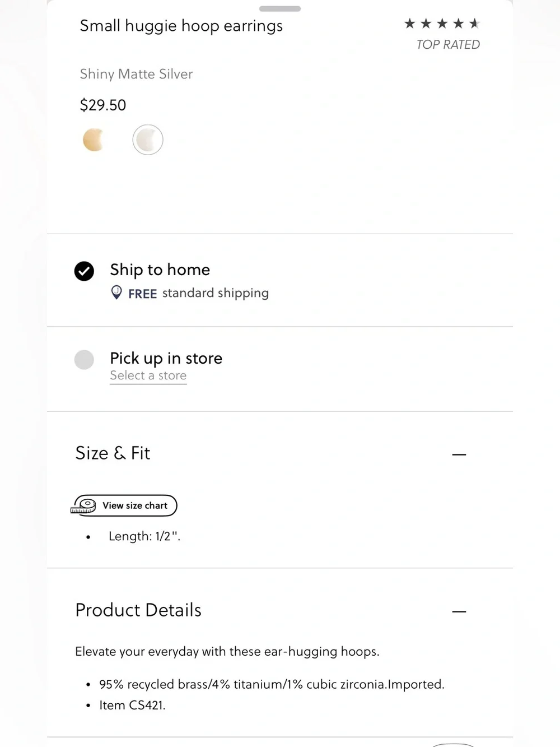Open the Select a store link

coord(148,375)
